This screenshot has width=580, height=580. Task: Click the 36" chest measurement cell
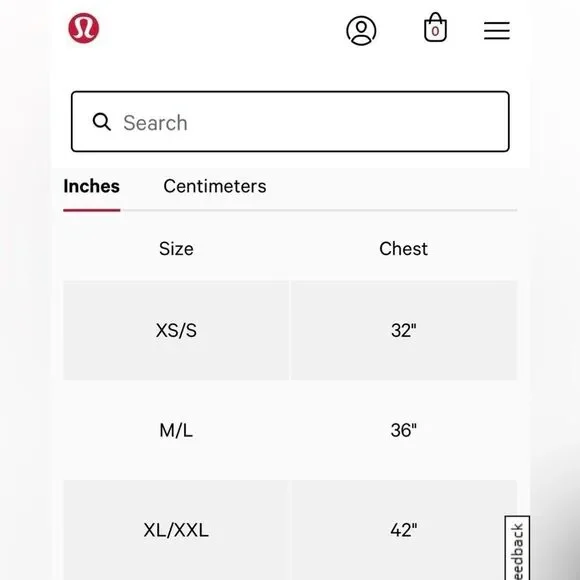(x=404, y=430)
